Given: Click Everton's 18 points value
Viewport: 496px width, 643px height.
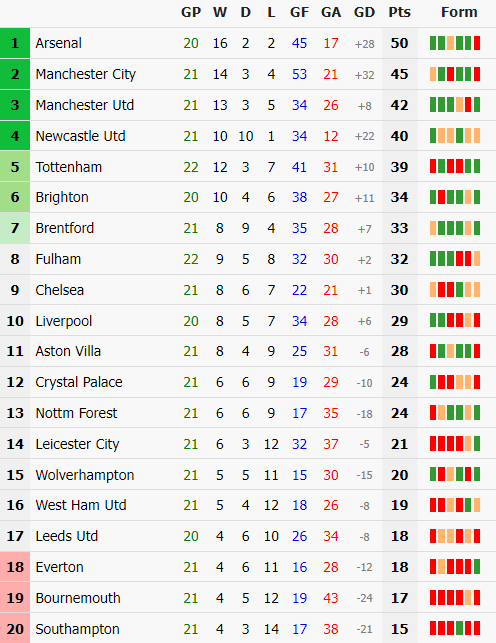Looking at the screenshot, I should [399, 567].
